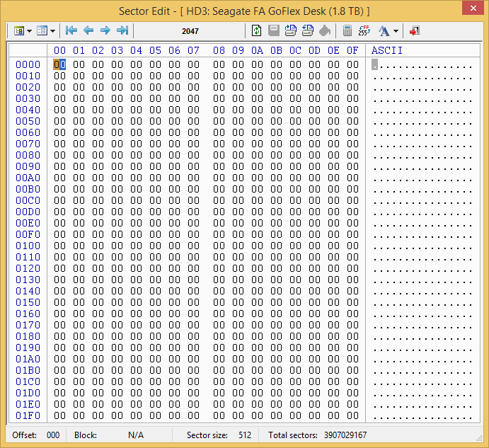Click the gray fill bucket icon

point(325,31)
